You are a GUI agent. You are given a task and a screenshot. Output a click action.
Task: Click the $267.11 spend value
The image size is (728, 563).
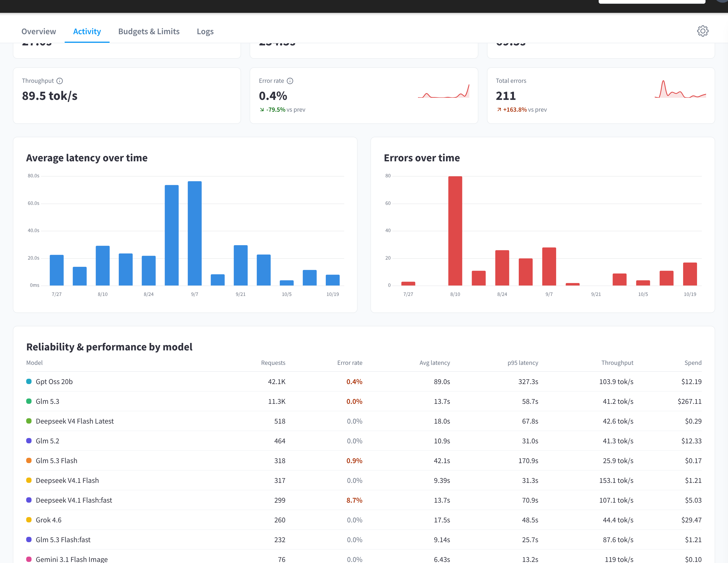[x=689, y=401]
